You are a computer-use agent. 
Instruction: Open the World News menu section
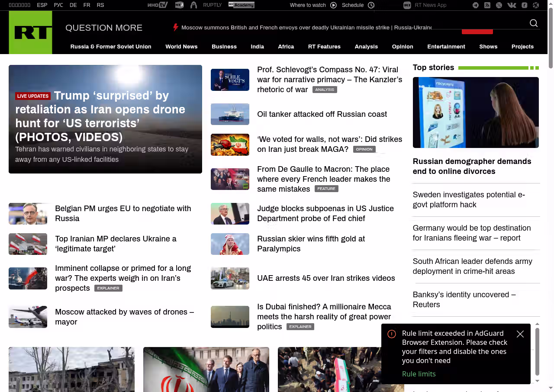click(181, 47)
